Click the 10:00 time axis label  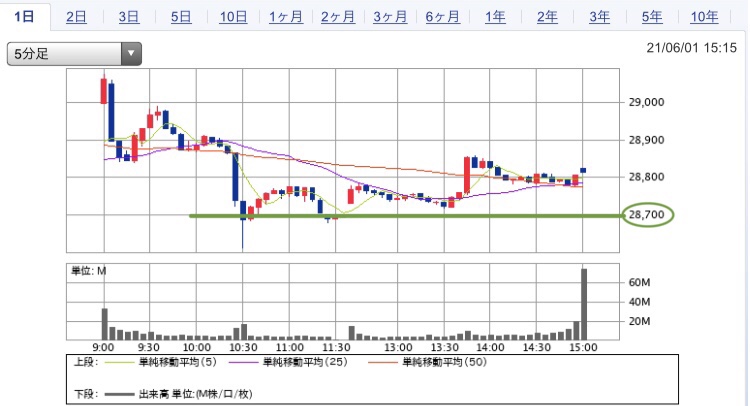coord(197,348)
